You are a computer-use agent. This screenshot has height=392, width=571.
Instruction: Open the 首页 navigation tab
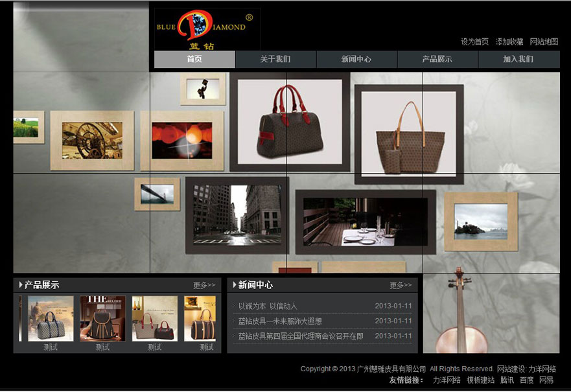194,60
